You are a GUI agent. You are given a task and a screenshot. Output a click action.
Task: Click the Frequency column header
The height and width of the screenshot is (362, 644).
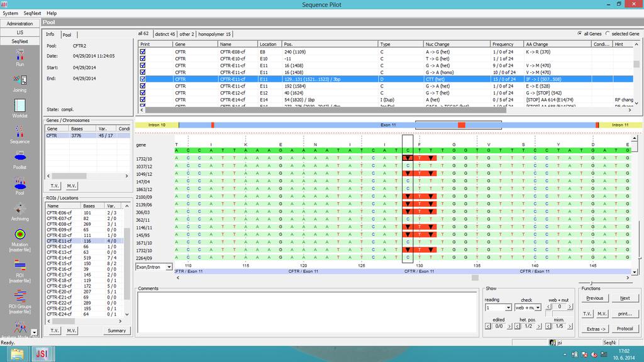point(507,44)
